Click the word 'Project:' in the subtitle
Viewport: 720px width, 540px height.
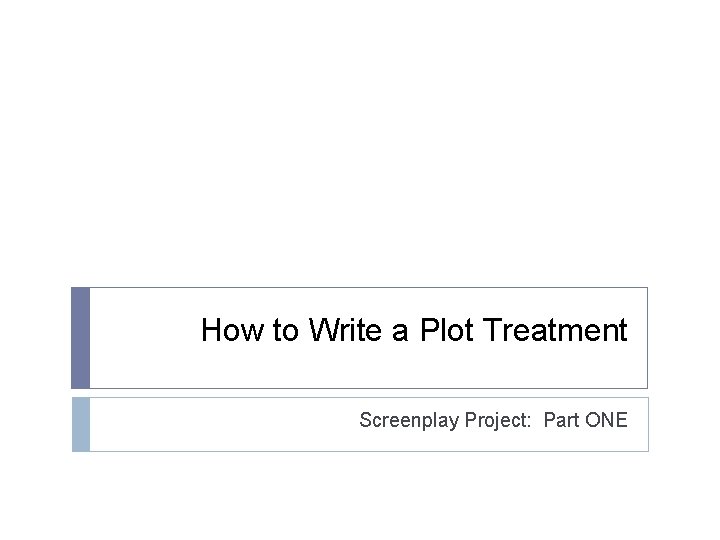[499, 420]
